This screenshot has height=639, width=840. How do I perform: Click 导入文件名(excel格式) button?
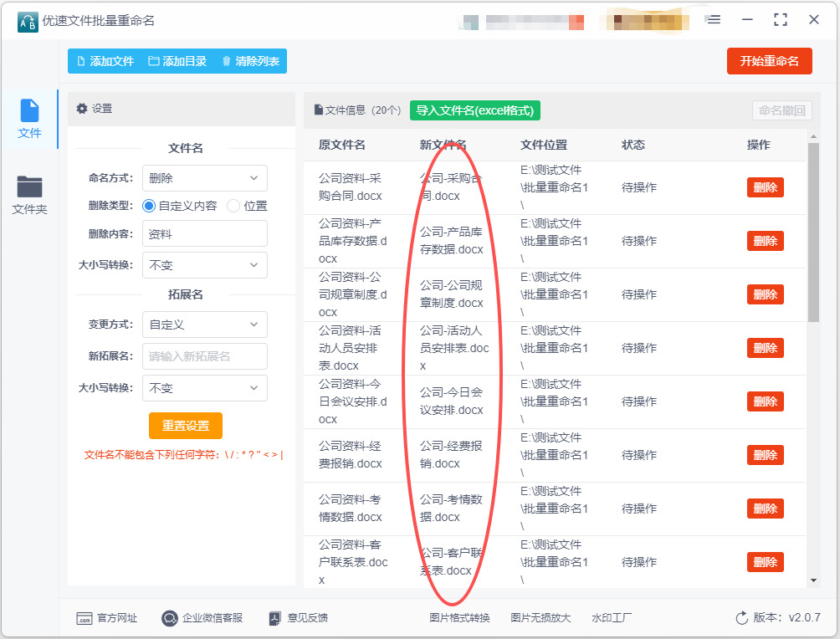(474, 110)
